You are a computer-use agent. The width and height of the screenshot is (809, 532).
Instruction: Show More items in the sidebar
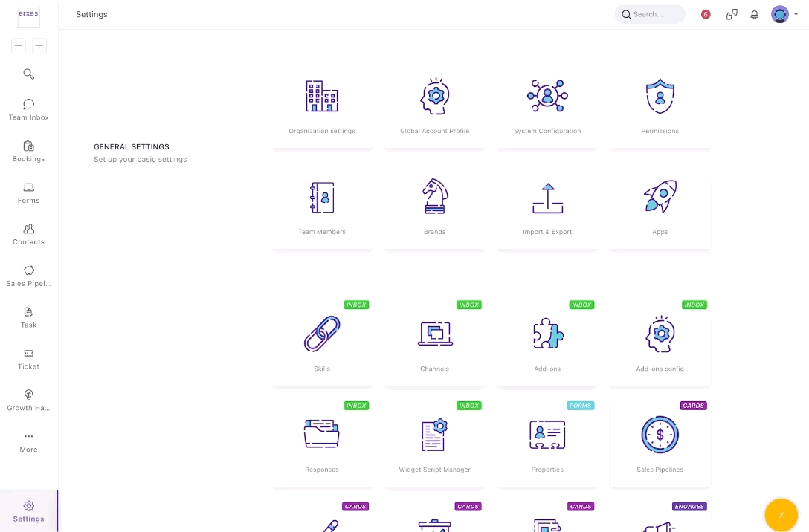[x=29, y=442]
